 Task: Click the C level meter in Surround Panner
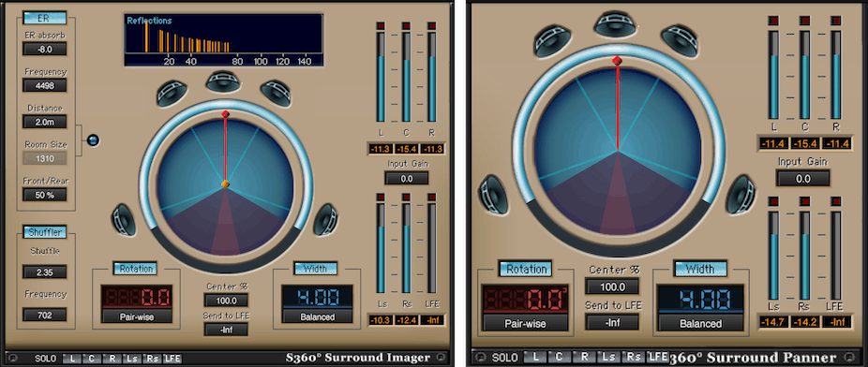coord(804,75)
